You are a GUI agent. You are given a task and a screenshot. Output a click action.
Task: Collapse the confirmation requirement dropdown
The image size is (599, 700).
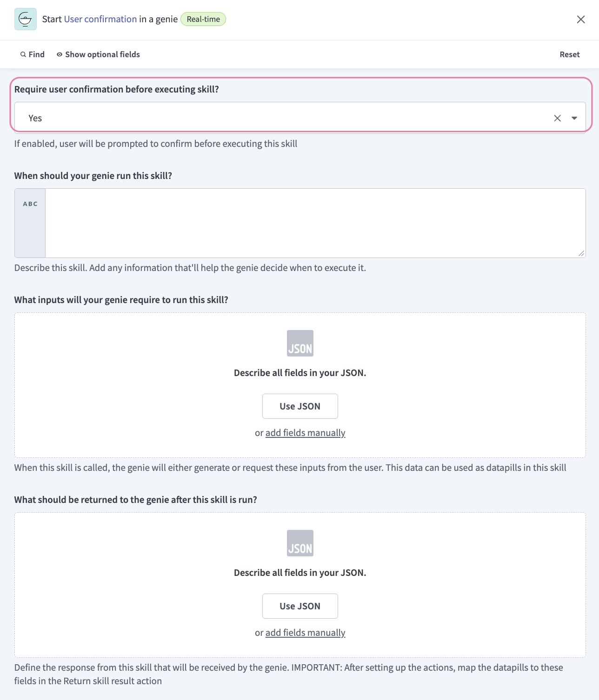point(574,118)
